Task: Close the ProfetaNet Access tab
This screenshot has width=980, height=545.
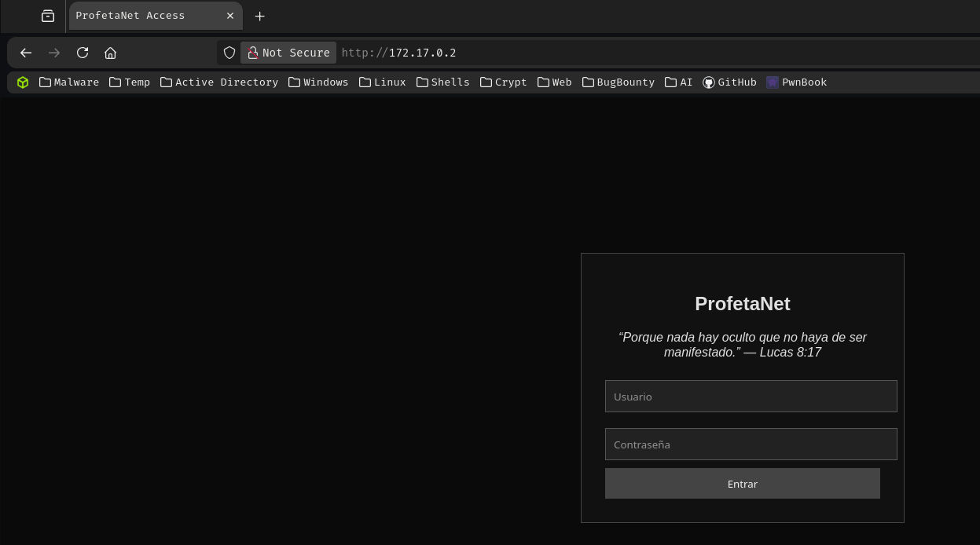Action: point(230,16)
